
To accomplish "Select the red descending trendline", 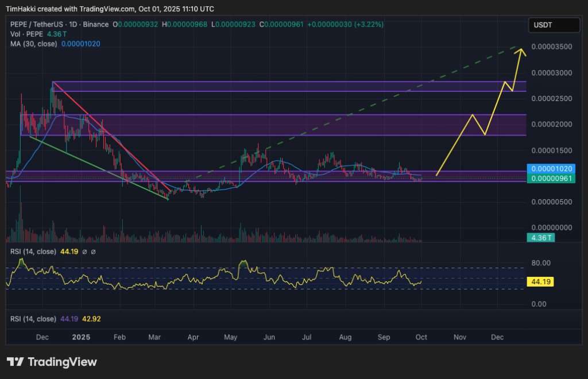I will pyautogui.click(x=103, y=127).
